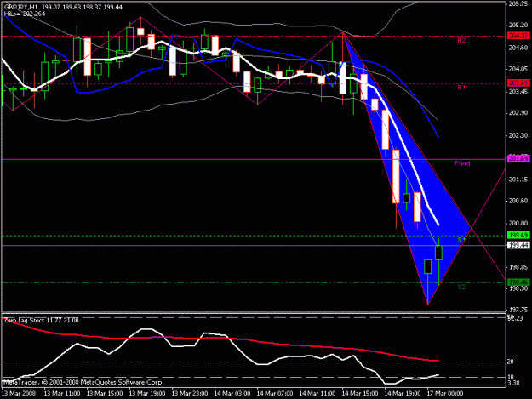Click the red stochastic signal line

[x=220, y=338]
